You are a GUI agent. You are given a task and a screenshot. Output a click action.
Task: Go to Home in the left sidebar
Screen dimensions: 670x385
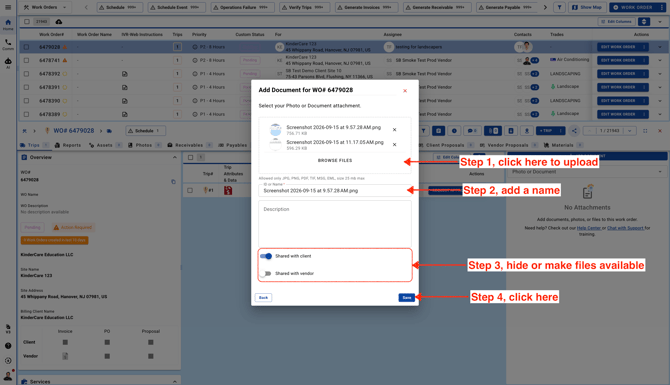coord(8,24)
